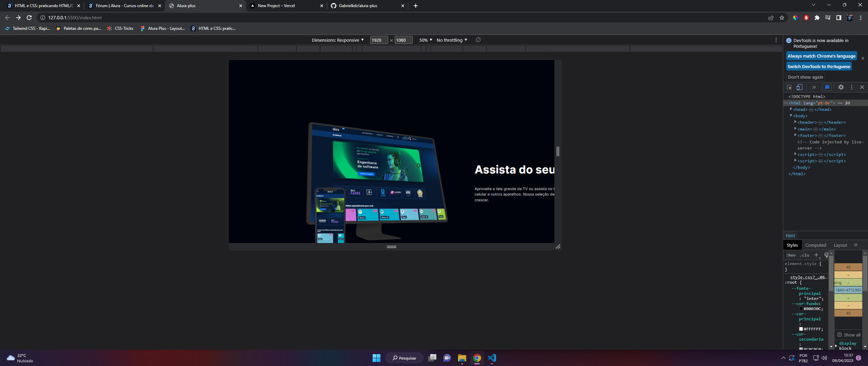868x366 pixels.
Task: Expand the header element node
Action: tap(795, 122)
